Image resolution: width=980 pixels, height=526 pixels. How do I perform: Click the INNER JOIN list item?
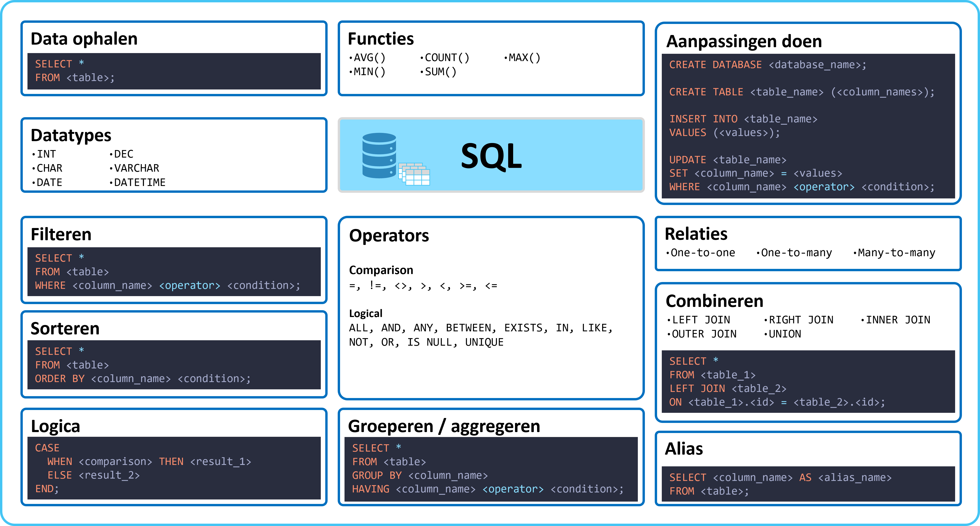click(895, 320)
